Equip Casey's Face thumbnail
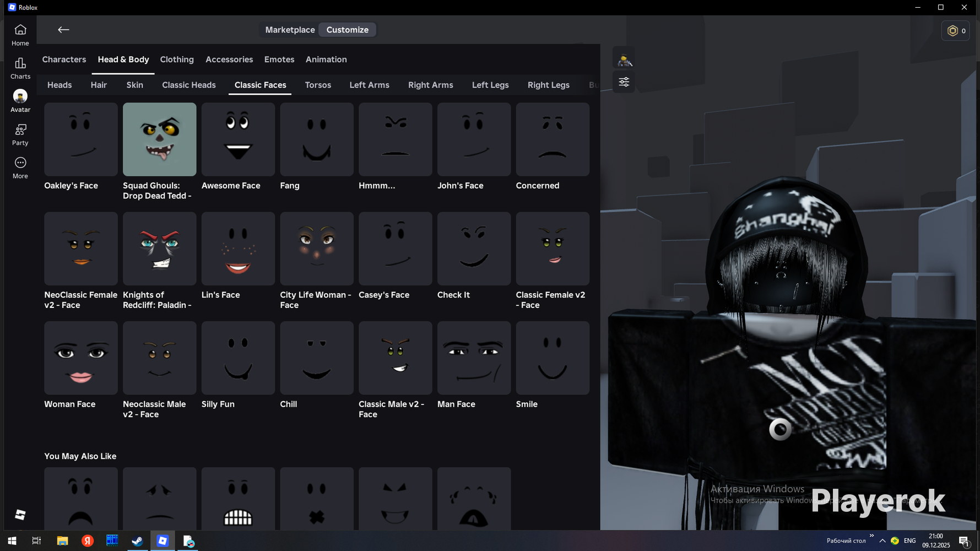The height and width of the screenshot is (551, 980). (x=396, y=249)
